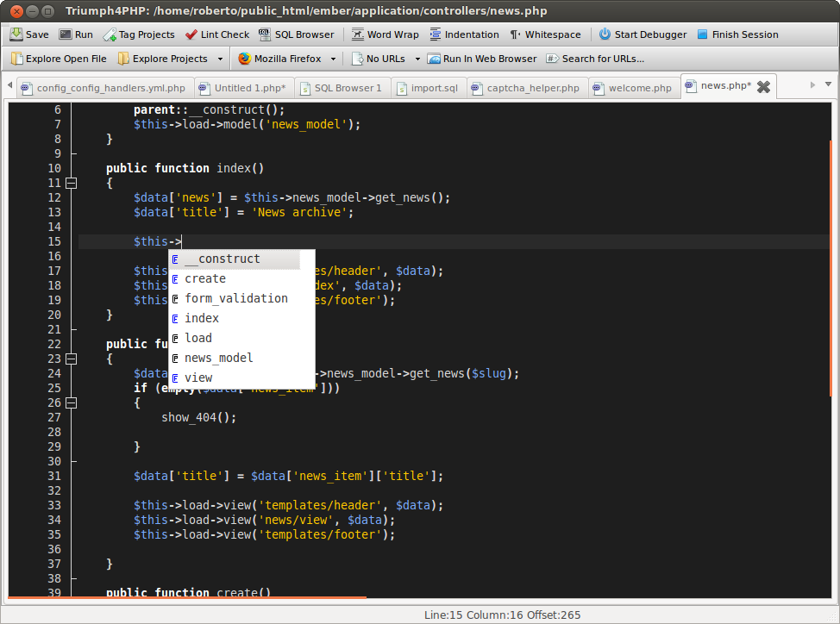Switch to the Untitled 1.php tab
Screen dimensions: 840x624
pos(242,88)
